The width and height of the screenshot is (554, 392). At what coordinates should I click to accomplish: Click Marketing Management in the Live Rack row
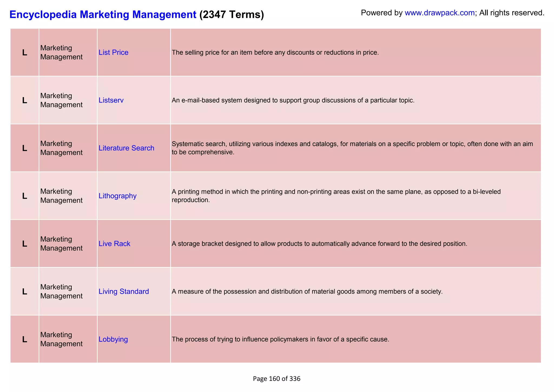click(61, 244)
